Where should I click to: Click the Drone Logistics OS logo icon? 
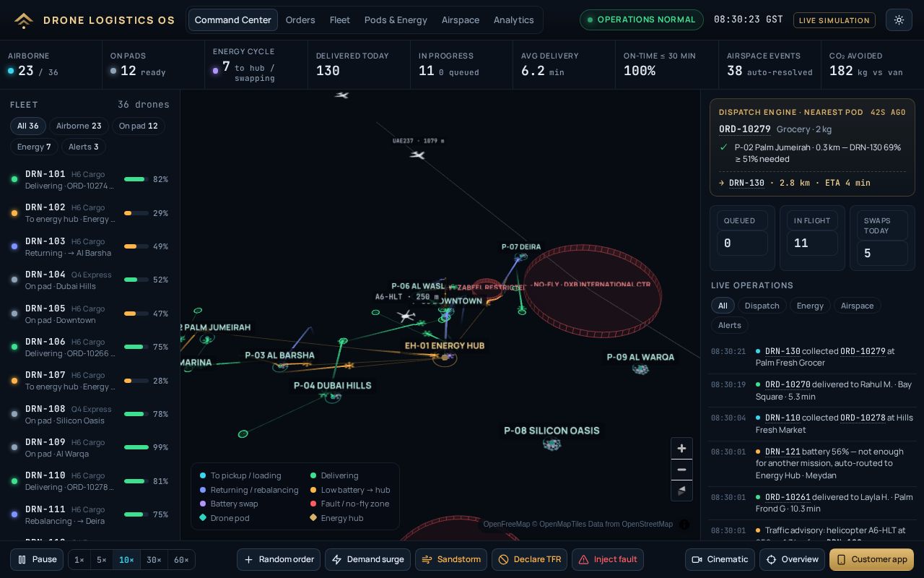24,20
